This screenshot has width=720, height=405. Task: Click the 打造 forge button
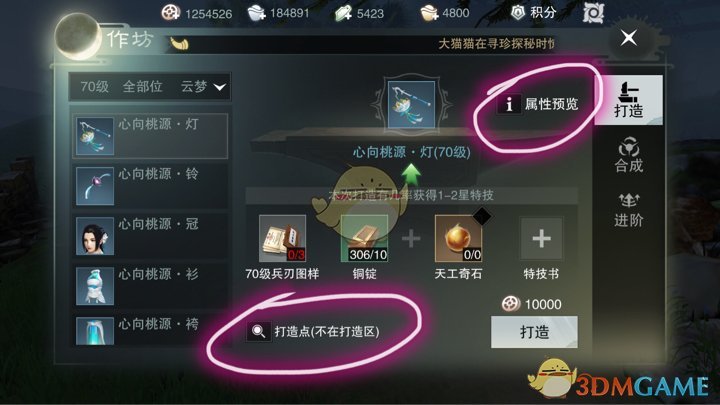534,332
